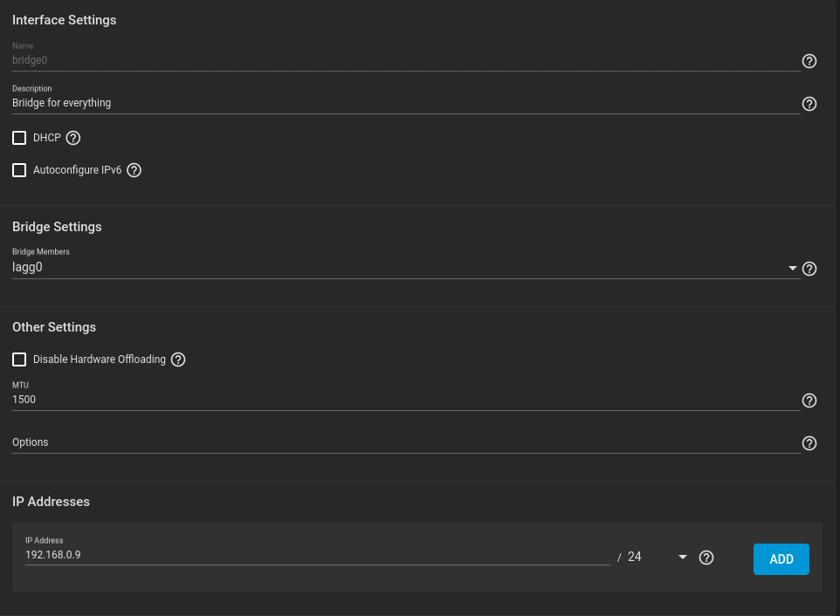The height and width of the screenshot is (616, 840).
Task: Click into the Description text field
Action: click(x=402, y=103)
